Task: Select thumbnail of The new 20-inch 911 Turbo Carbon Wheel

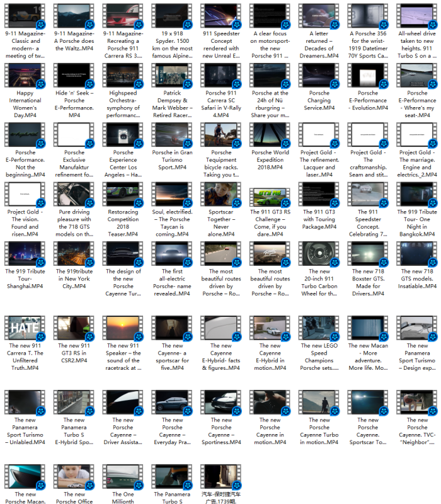Action: 319,254
